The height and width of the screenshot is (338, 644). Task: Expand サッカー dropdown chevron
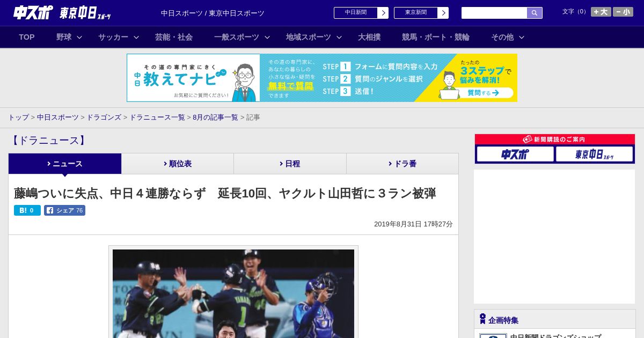[136, 37]
